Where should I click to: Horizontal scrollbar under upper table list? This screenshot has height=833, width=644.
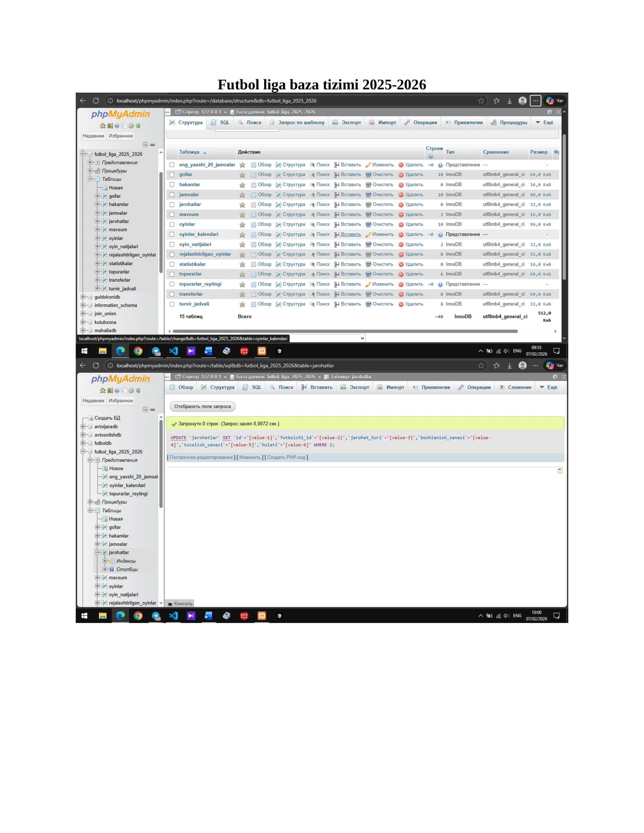pos(345,331)
